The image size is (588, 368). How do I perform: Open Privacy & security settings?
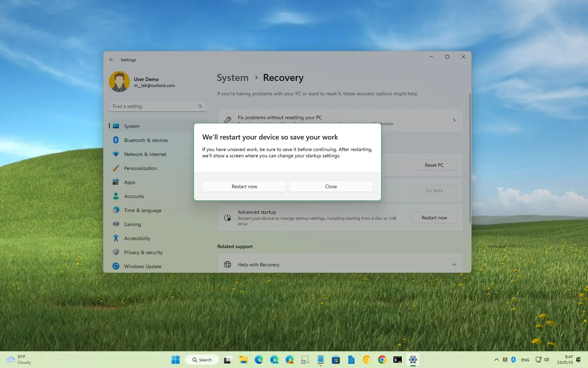coord(143,252)
